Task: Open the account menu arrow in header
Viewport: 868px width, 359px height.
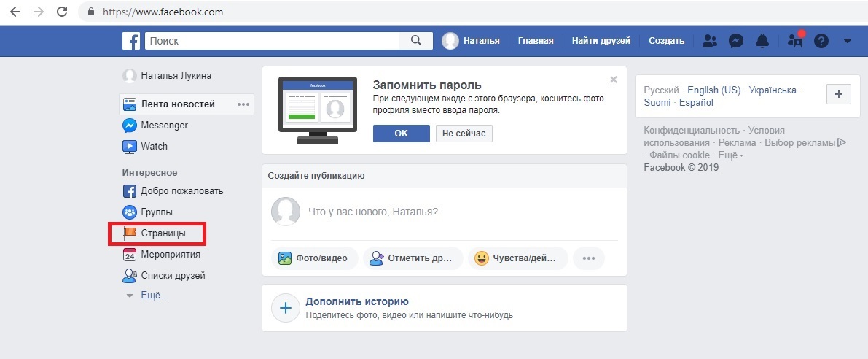Action: tap(848, 41)
